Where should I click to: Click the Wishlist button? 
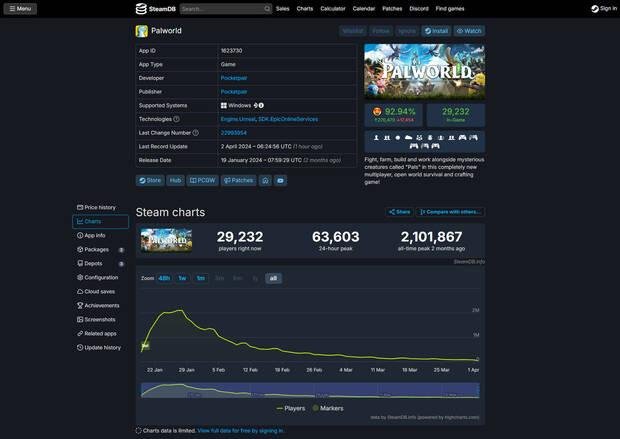click(x=353, y=31)
